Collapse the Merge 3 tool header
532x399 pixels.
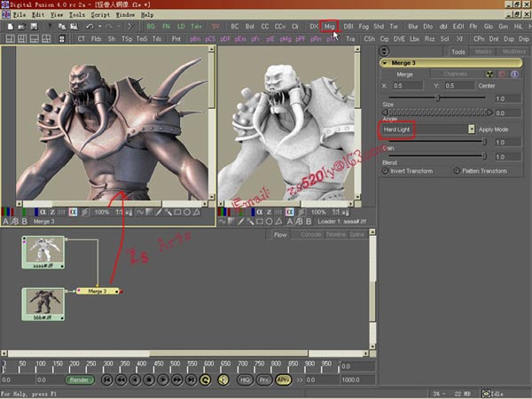tap(385, 63)
